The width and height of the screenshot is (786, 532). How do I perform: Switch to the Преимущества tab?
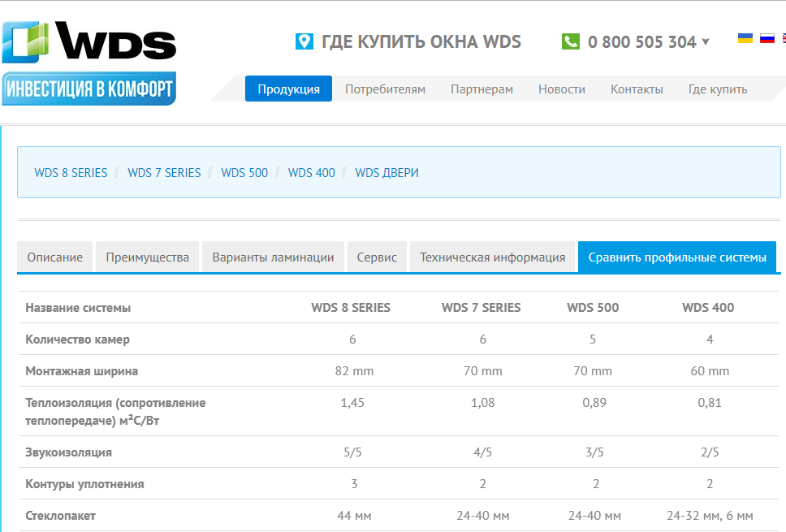coord(148,257)
